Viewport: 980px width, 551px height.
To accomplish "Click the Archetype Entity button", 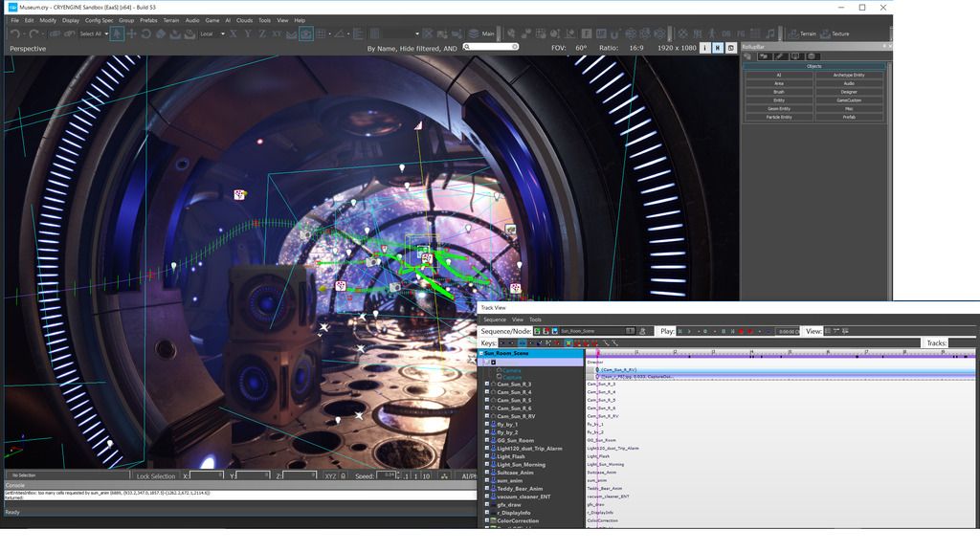I will click(x=849, y=75).
